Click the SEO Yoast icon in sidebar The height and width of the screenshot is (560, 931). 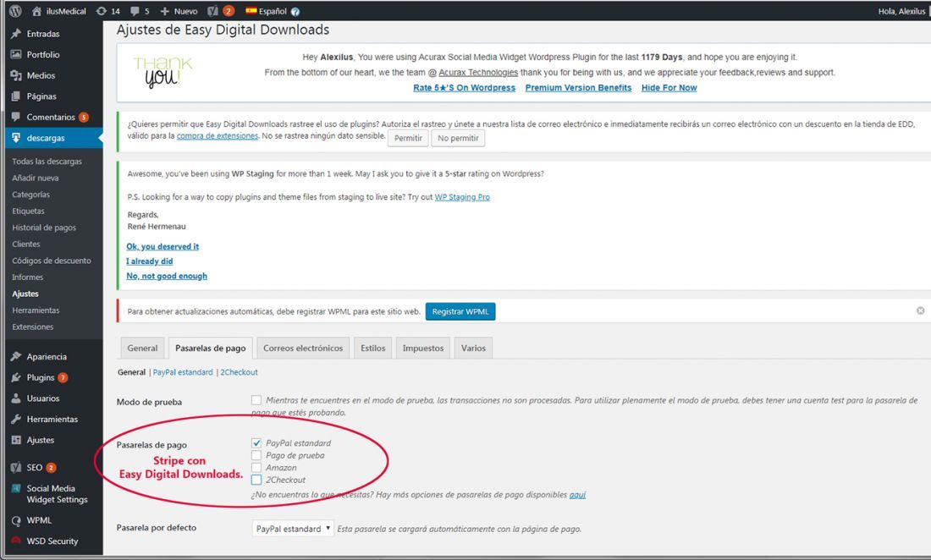click(x=16, y=468)
